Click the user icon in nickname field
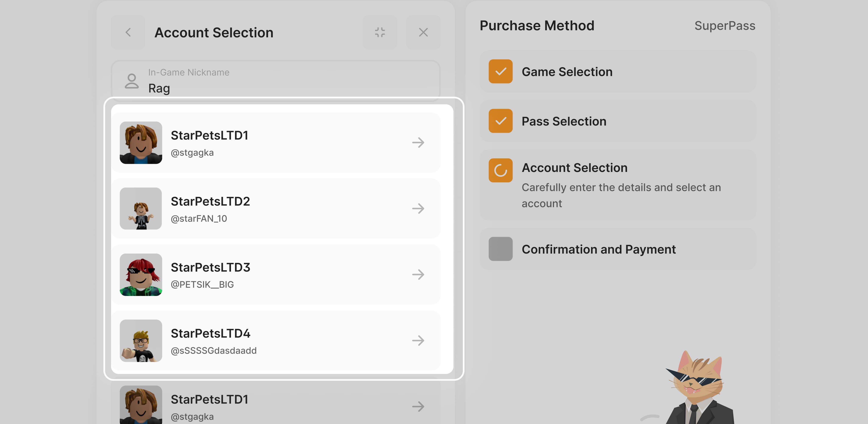 [x=131, y=81]
